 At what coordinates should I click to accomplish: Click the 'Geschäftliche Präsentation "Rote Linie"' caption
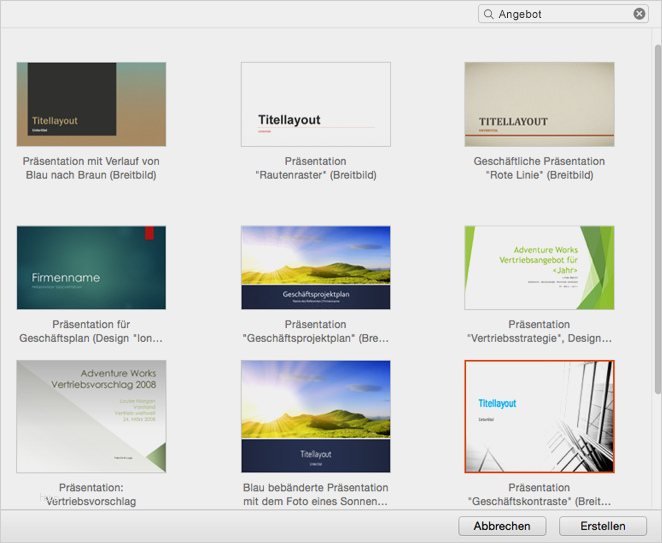(539, 168)
